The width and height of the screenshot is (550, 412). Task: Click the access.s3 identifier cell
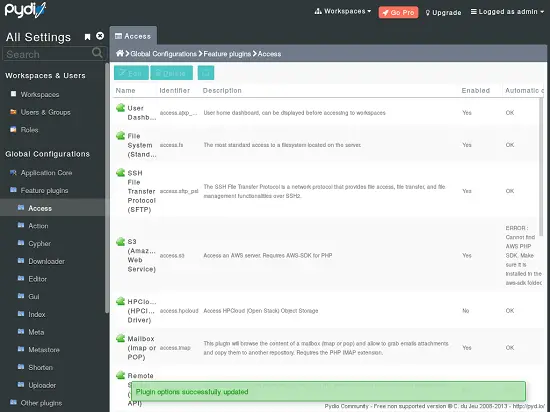tap(172, 256)
